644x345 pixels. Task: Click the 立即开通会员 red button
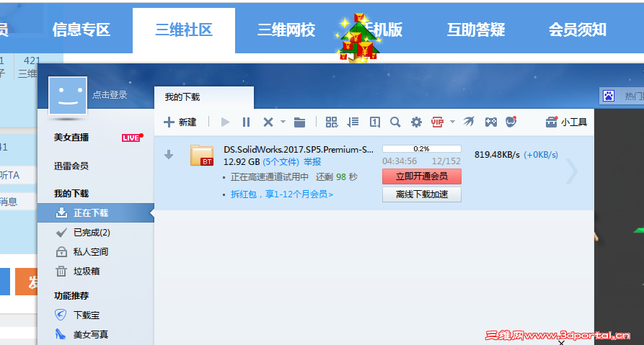point(422,176)
